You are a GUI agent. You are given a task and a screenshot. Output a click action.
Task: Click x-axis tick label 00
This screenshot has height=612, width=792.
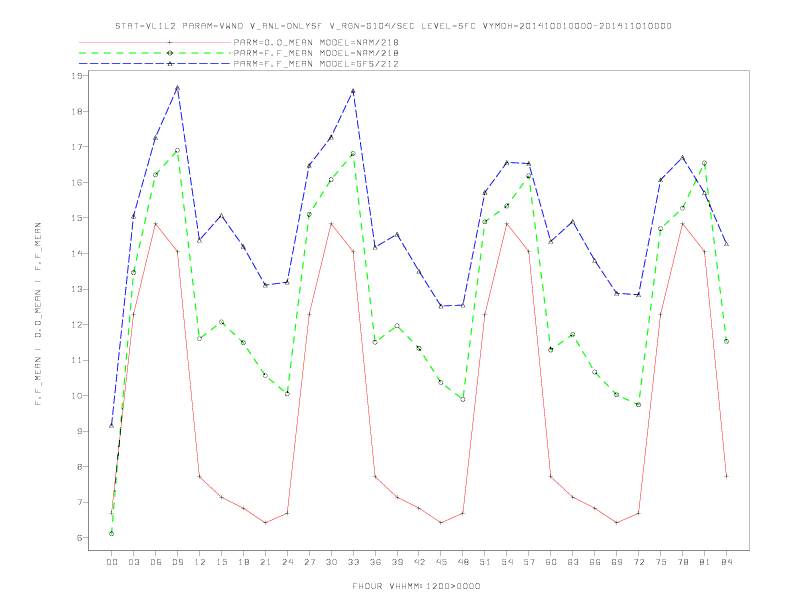tap(112, 562)
